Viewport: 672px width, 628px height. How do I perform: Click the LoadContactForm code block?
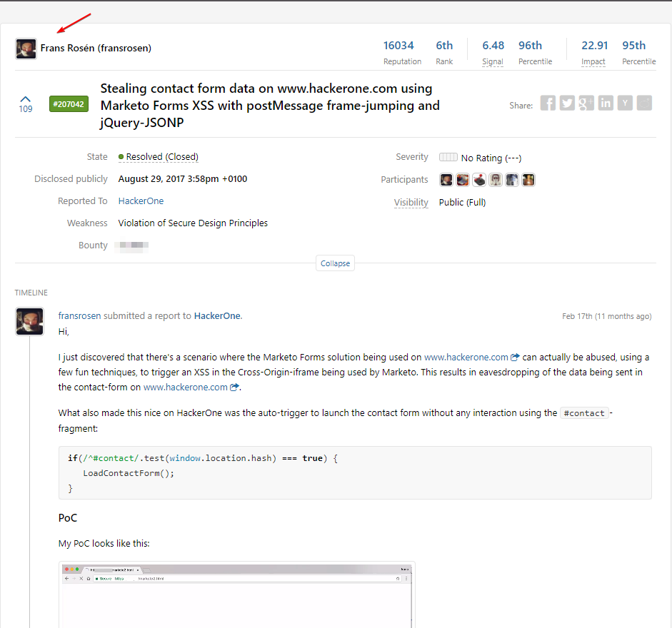[355, 473]
